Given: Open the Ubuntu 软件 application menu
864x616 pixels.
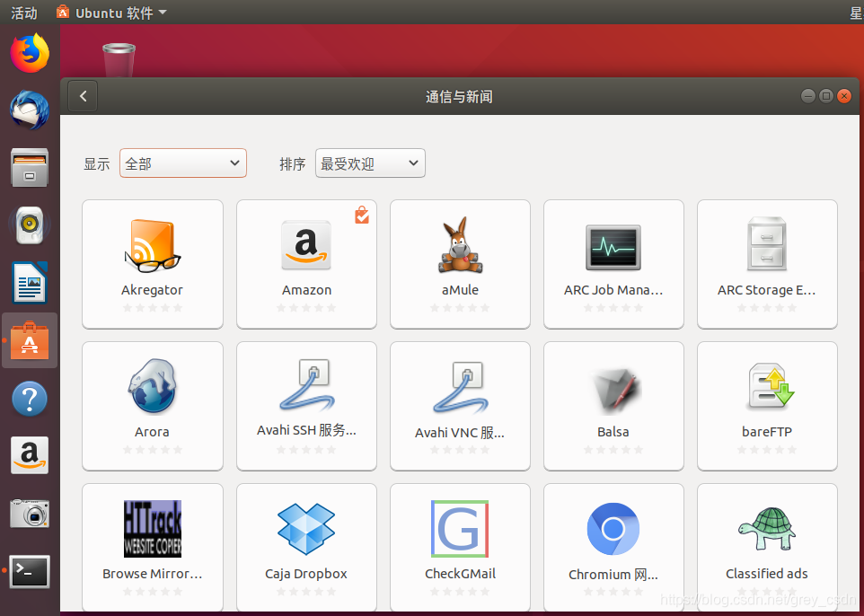Looking at the screenshot, I should [111, 12].
